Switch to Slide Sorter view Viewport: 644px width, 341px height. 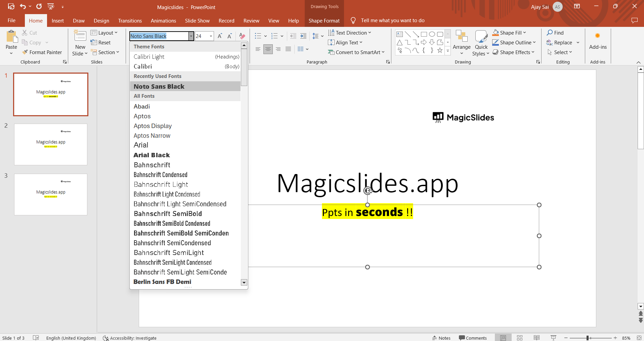520,338
